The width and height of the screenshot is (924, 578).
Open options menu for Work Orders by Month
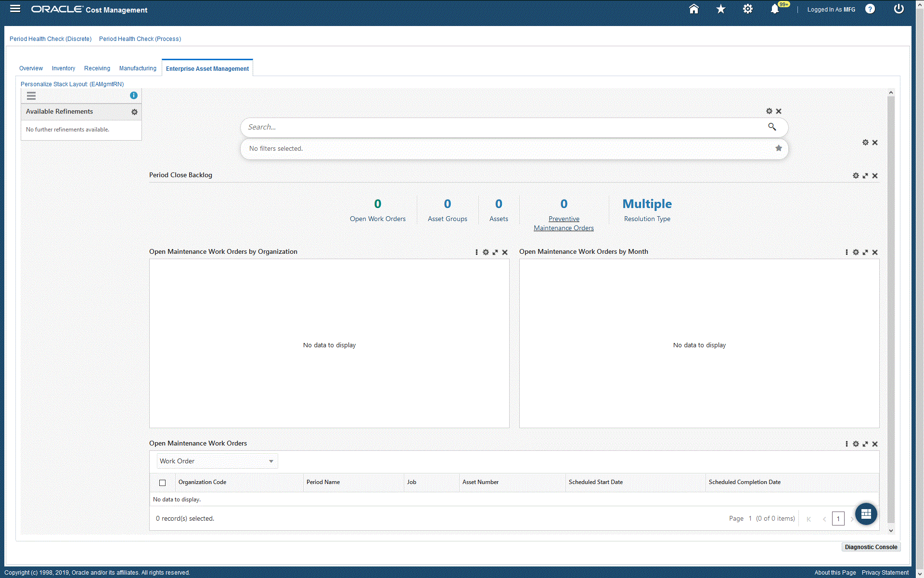(847, 252)
